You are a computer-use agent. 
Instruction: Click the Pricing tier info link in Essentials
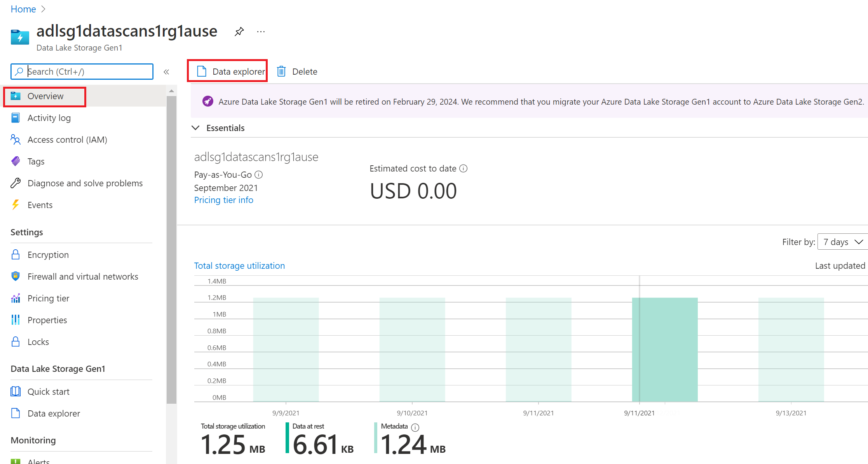click(x=224, y=200)
